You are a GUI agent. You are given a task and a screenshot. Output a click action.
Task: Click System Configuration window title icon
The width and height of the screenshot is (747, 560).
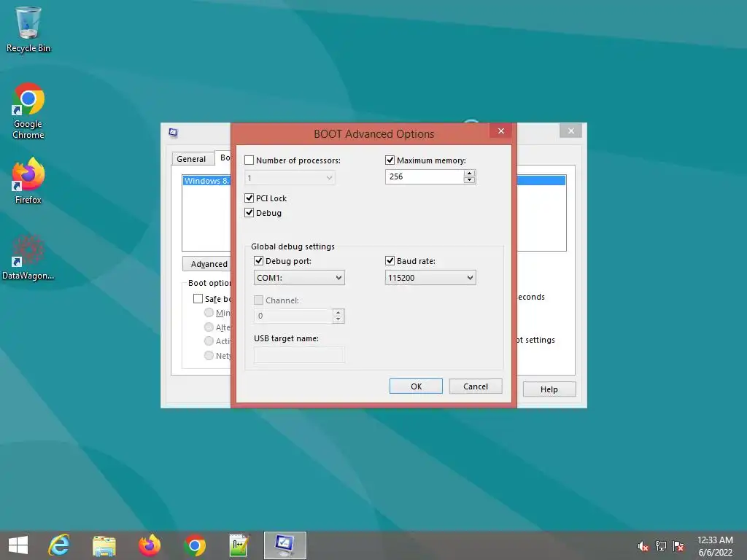(x=174, y=133)
